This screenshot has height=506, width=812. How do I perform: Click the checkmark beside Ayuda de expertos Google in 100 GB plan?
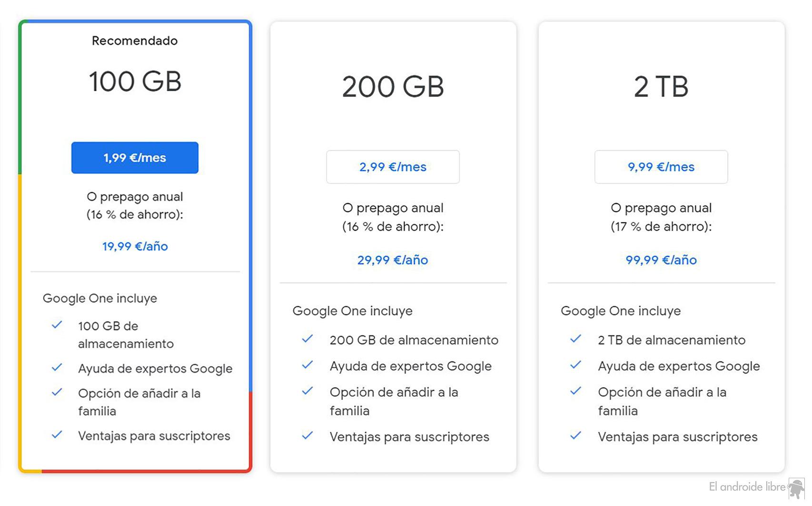(57, 368)
